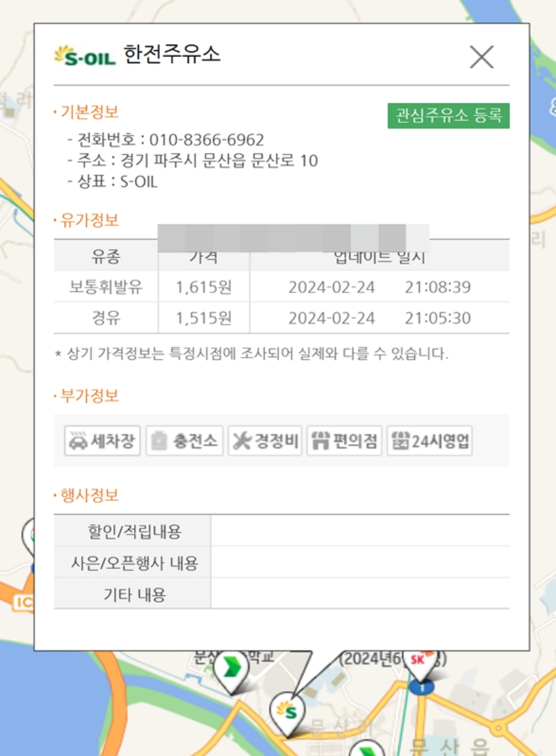Screen dimensions: 556x756
Task: Click the SK station map marker
Action: (420, 666)
